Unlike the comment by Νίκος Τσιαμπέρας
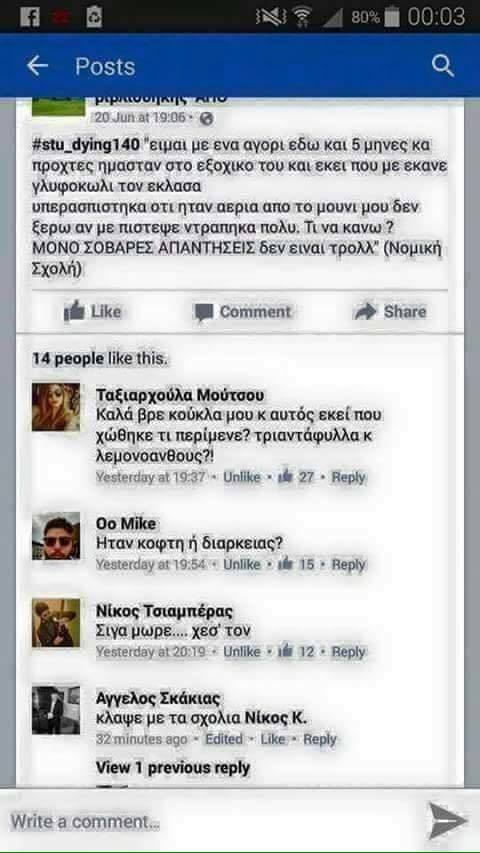Viewport: 480px width, 853px height. [242, 652]
